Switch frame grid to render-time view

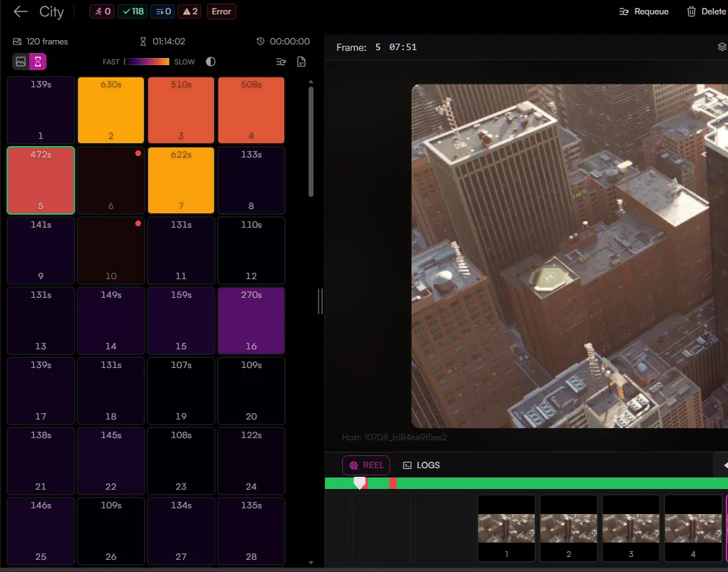pyautogui.click(x=38, y=62)
